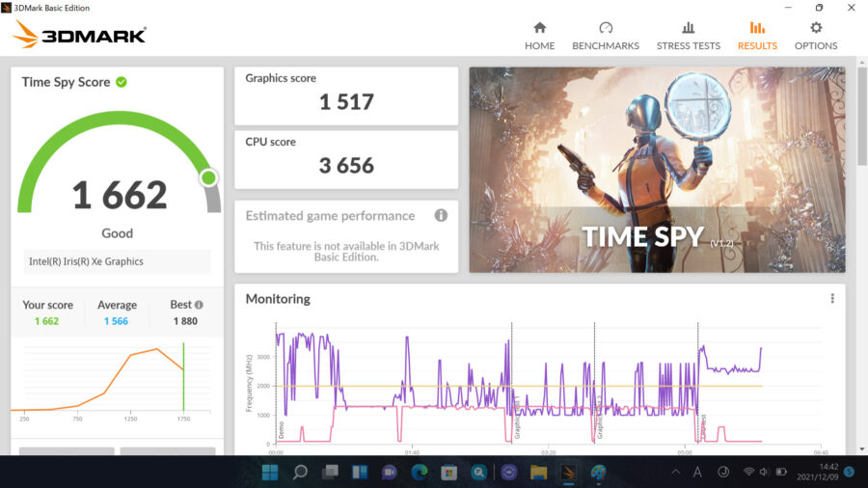Open File Explorer from the taskbar
The height and width of the screenshot is (488, 868).
pyautogui.click(x=538, y=473)
